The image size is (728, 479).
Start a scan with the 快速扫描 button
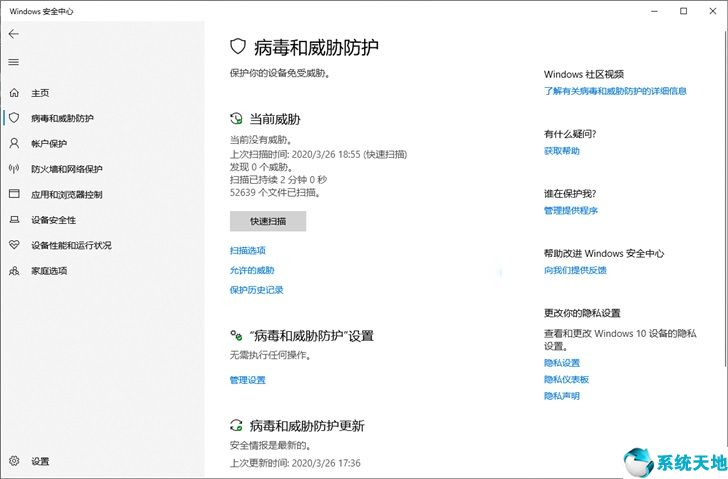pyautogui.click(x=268, y=221)
